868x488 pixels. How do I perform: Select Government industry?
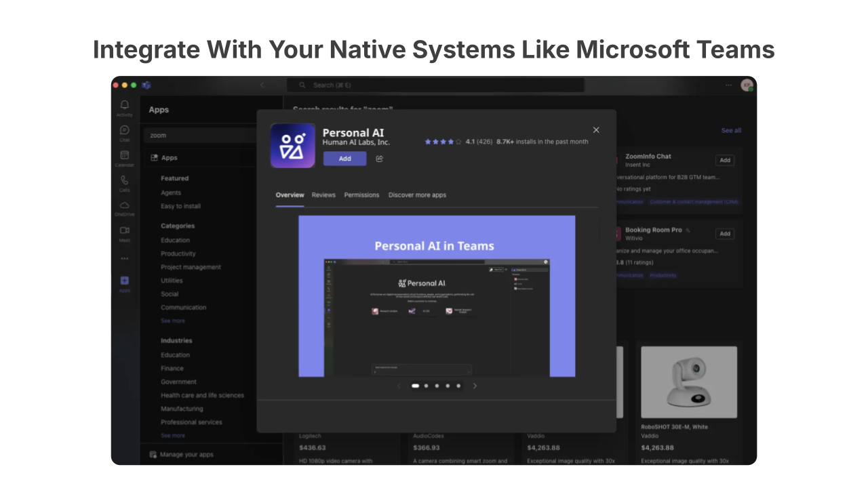178,382
